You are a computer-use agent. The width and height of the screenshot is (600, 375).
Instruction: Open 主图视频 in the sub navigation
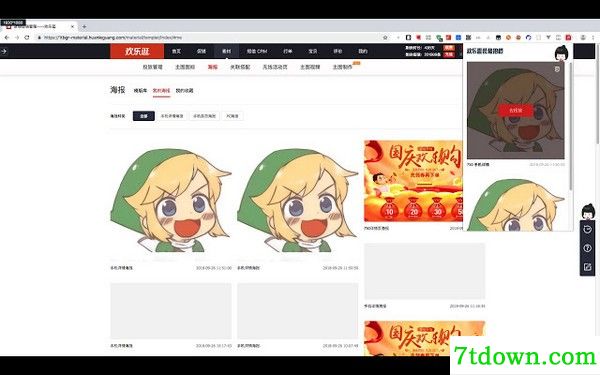pyautogui.click(x=310, y=67)
